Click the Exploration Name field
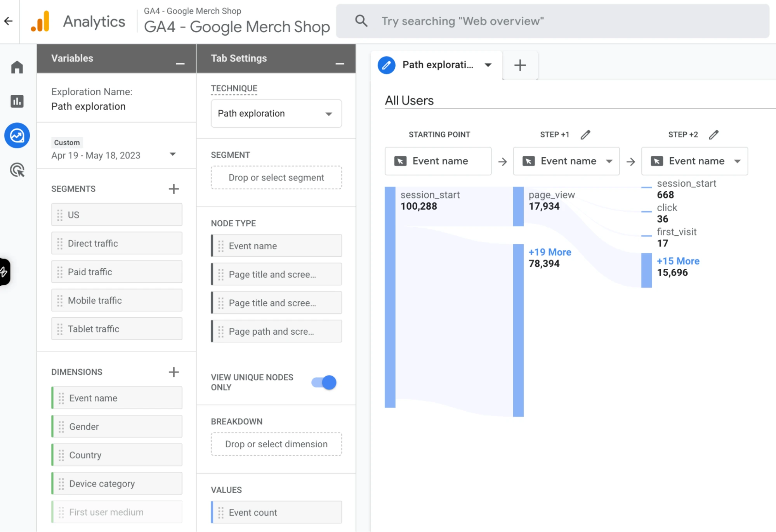 point(88,106)
